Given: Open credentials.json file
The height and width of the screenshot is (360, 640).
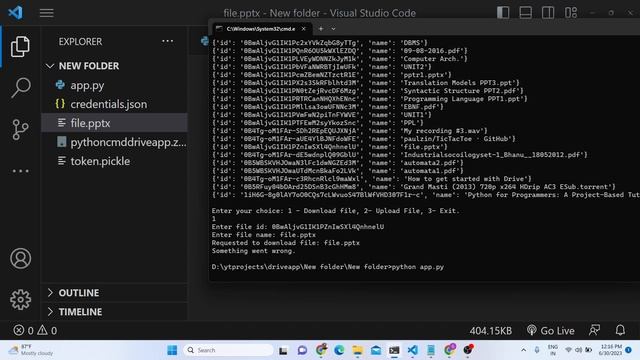Looking at the screenshot, I should click(115, 104).
